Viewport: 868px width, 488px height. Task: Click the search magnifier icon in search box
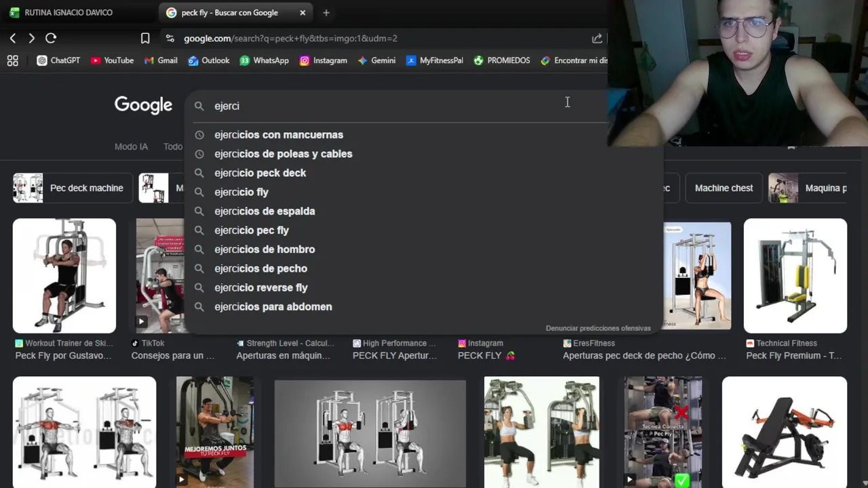click(x=199, y=106)
